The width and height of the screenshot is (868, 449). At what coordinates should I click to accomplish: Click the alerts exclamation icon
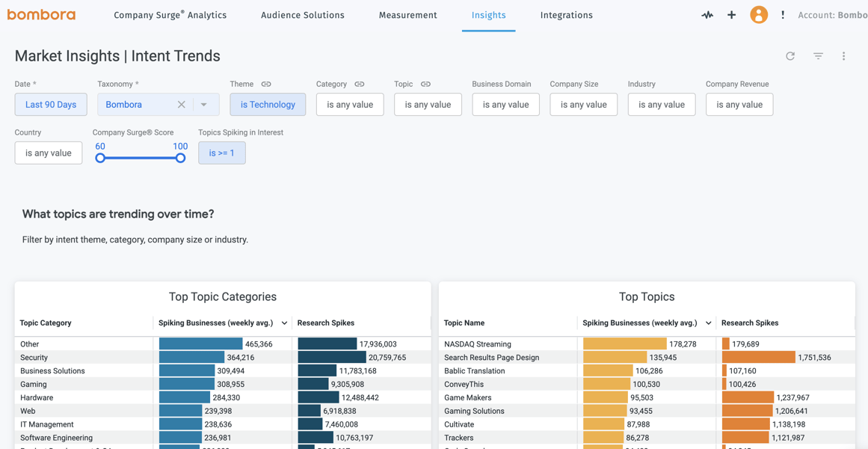[782, 14]
